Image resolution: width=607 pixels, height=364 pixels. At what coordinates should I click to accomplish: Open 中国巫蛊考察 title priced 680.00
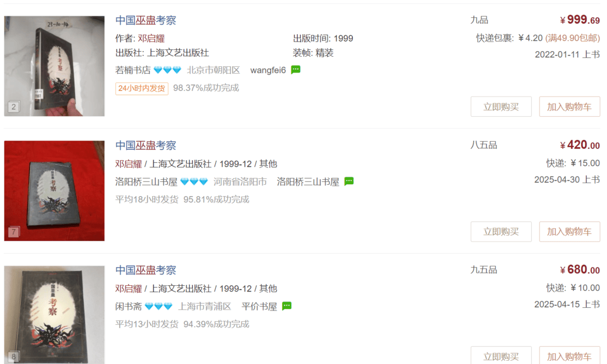146,270
